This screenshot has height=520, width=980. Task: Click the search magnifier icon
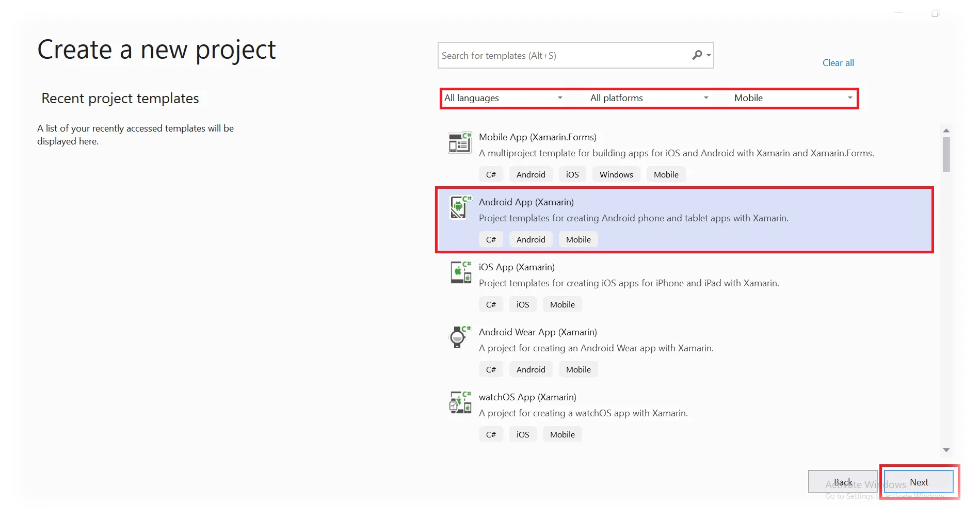coord(697,55)
